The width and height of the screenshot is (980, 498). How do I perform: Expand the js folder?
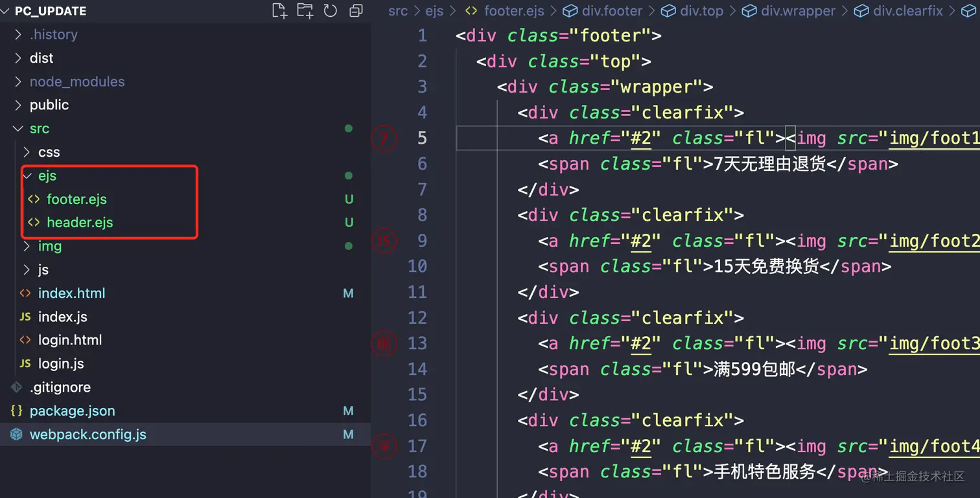pyautogui.click(x=27, y=269)
